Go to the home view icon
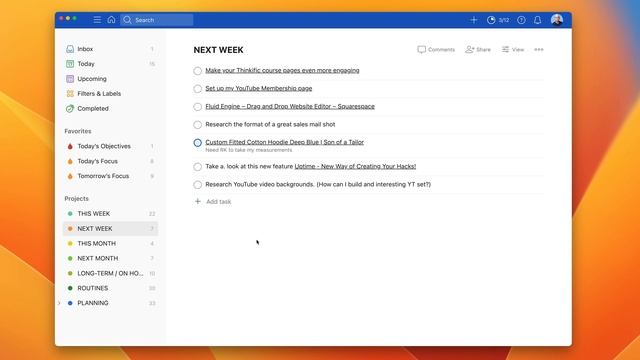 (111, 20)
